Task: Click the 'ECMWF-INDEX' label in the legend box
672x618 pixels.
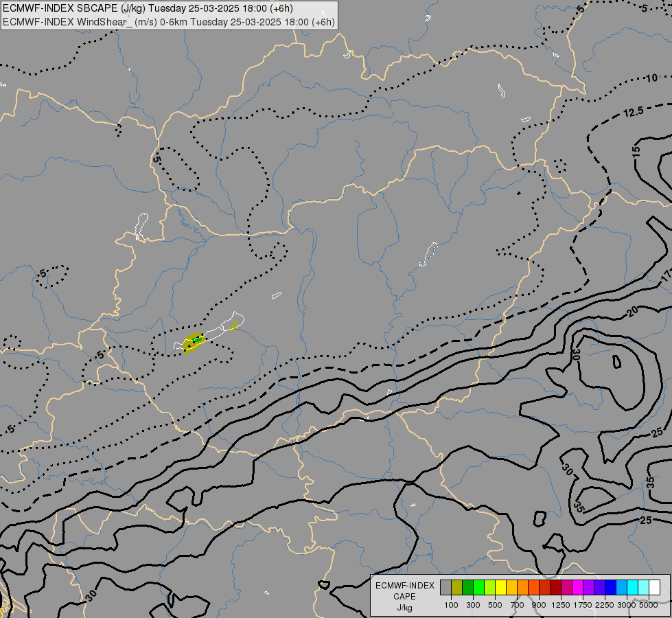Action: (x=404, y=586)
